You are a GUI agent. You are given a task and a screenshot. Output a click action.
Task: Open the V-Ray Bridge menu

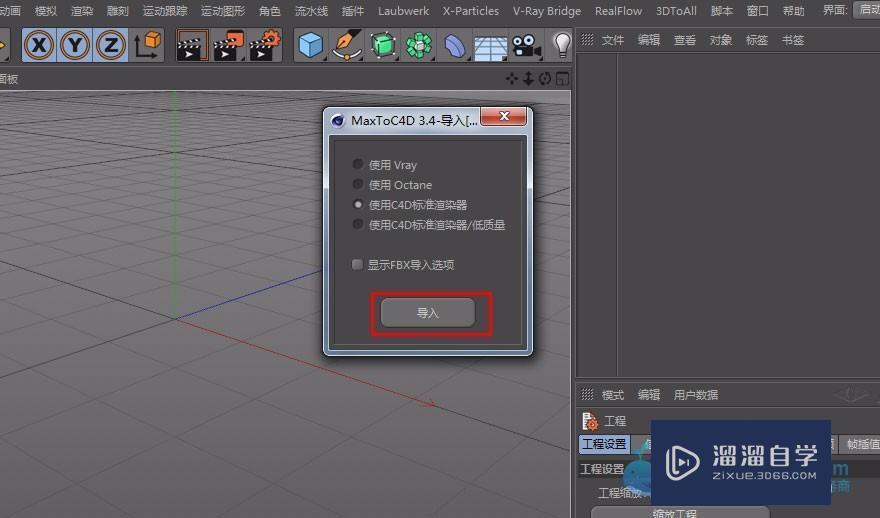coord(547,11)
